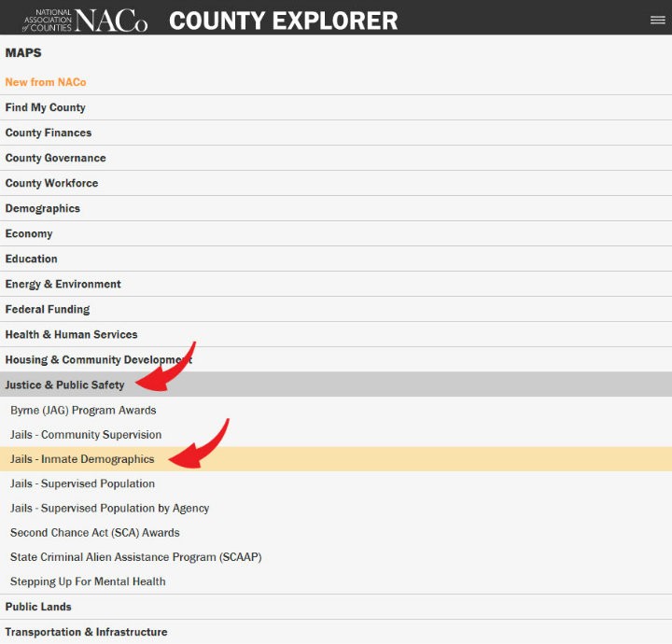The image size is (672, 644).
Task: Expand Transportation & Infrastructure category
Action: click(x=336, y=632)
